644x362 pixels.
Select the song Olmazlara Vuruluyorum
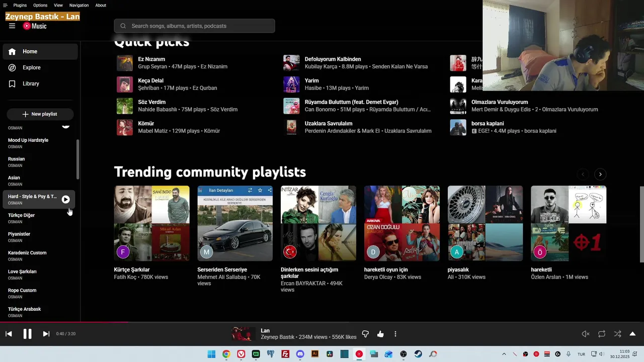point(500,102)
